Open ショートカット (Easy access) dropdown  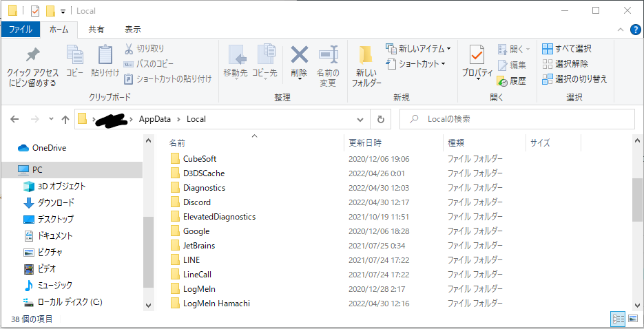tap(416, 64)
